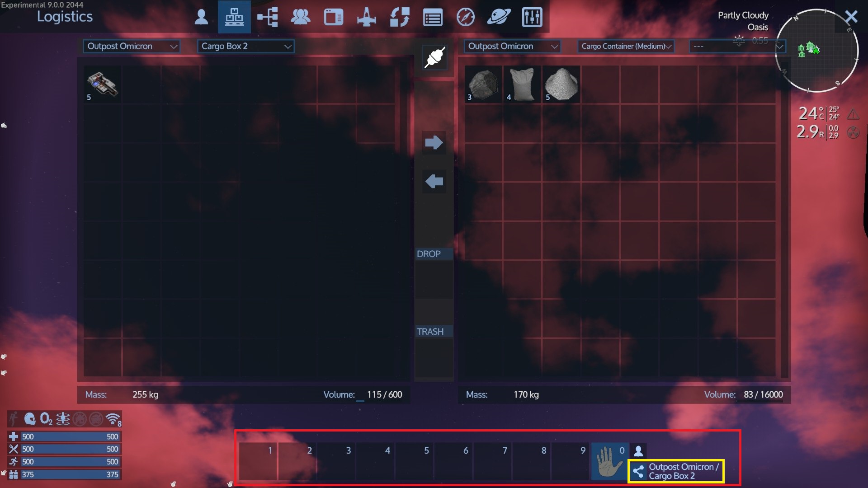The image size is (868, 488).
Task: Click transfer items left arrow button
Action: [434, 181]
